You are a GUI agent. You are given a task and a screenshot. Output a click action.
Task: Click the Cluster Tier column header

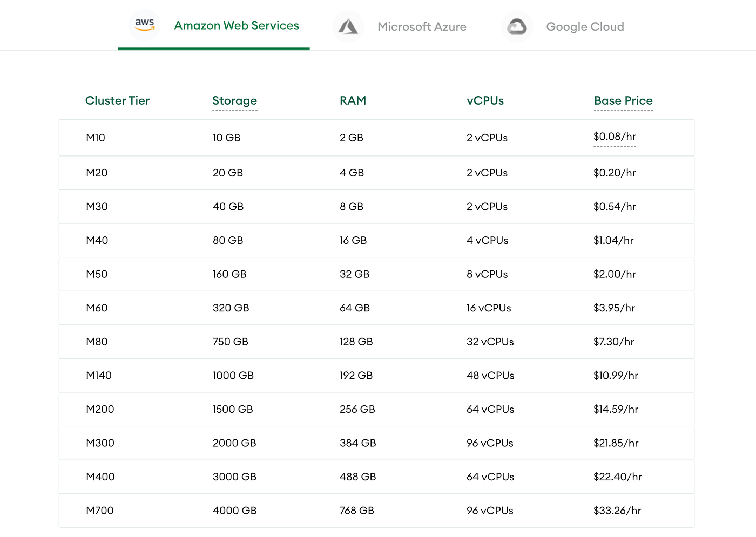coord(117,101)
